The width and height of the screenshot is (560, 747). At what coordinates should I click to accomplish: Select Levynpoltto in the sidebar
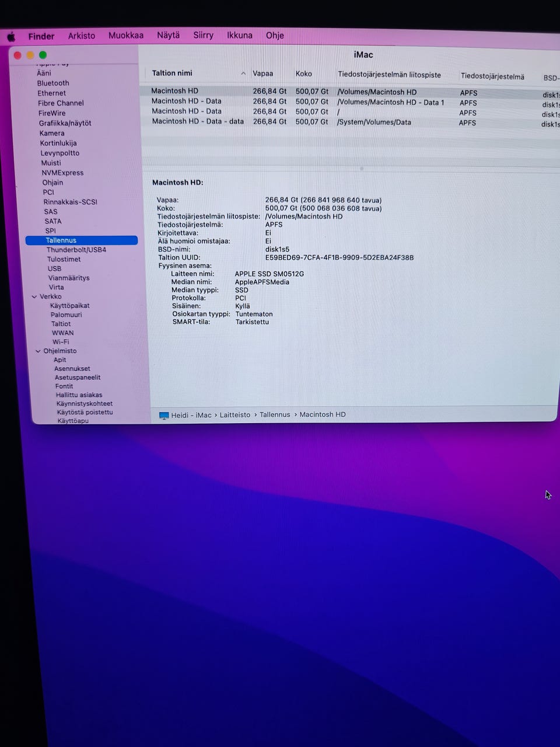tap(60, 153)
